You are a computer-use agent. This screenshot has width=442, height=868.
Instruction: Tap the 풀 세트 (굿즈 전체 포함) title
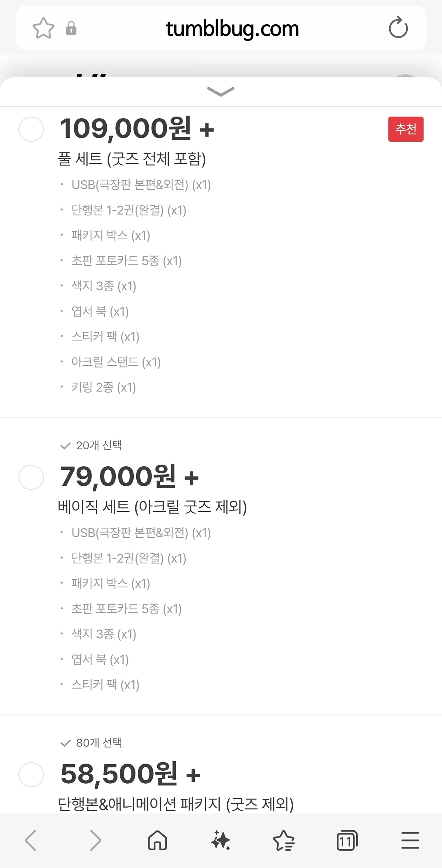click(132, 159)
